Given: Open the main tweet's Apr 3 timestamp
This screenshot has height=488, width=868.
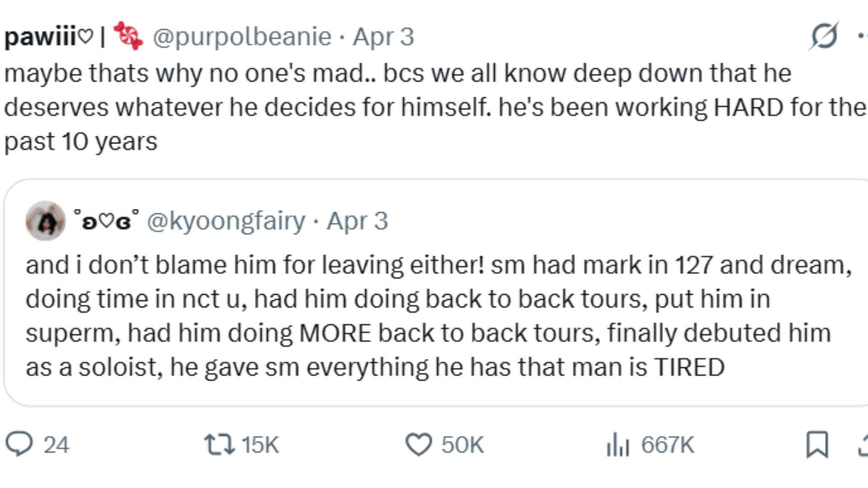Looking at the screenshot, I should pyautogui.click(x=383, y=36).
